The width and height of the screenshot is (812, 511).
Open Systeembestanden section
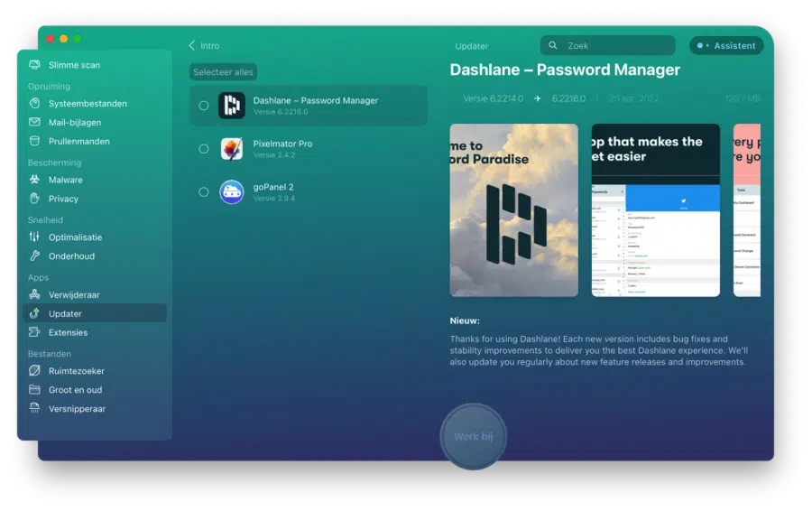pos(97,103)
